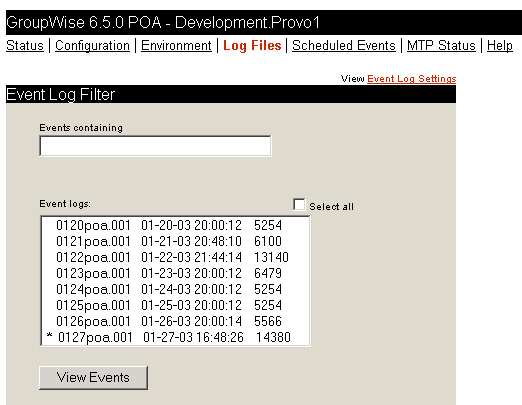Open the Status page link

point(25,45)
